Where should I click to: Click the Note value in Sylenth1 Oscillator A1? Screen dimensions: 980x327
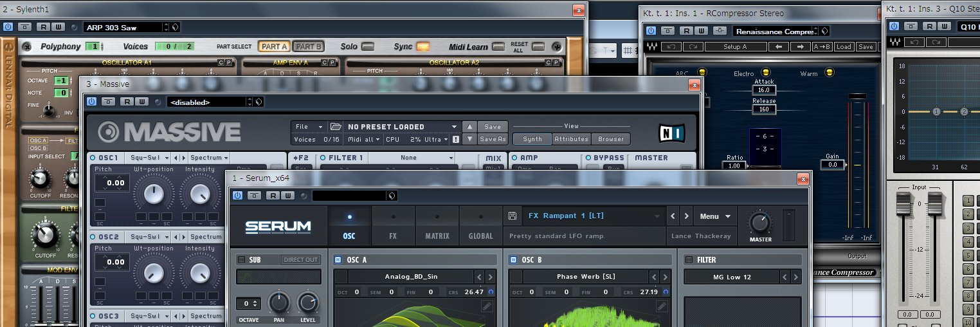60,93
